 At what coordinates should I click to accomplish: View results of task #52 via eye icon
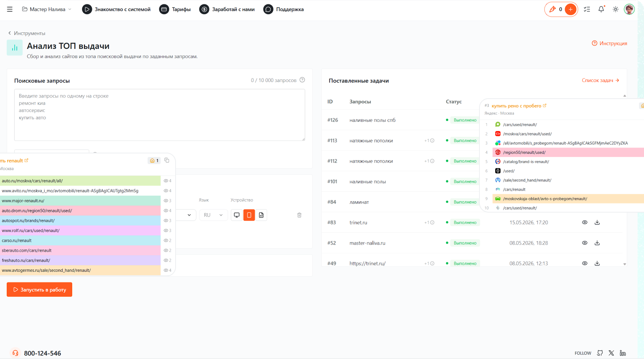click(x=585, y=243)
